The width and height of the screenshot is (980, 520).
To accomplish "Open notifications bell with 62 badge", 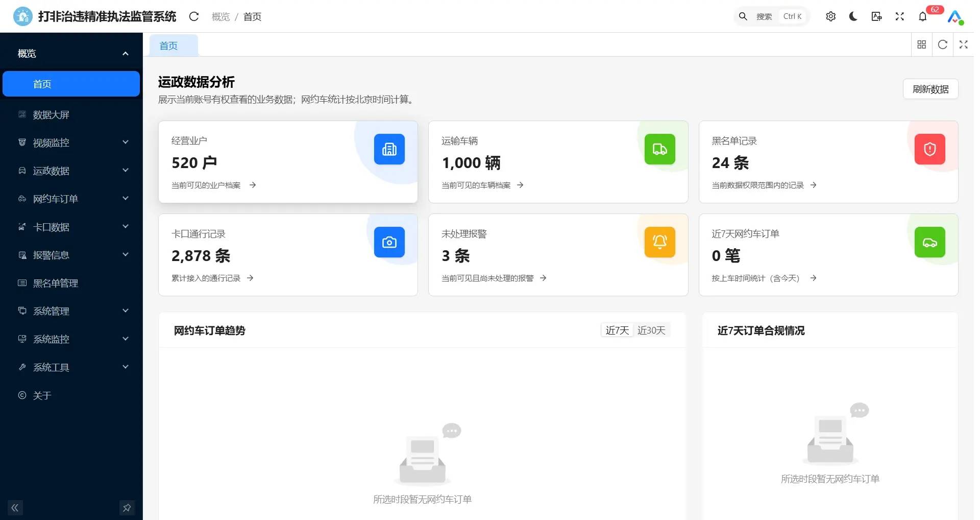I will [922, 16].
